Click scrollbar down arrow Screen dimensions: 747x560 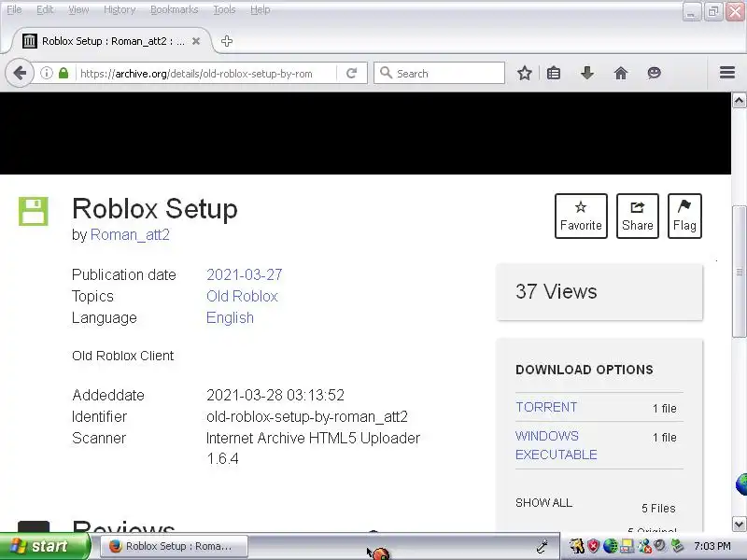pos(739,525)
